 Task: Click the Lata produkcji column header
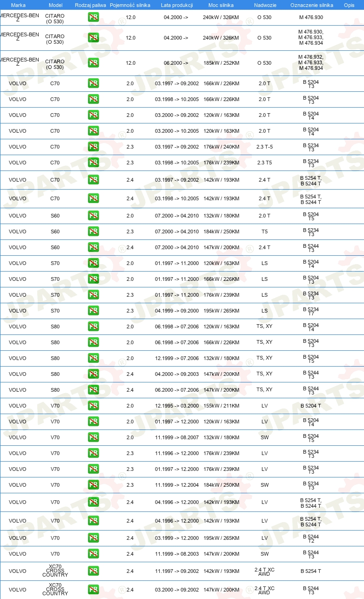[x=177, y=5]
